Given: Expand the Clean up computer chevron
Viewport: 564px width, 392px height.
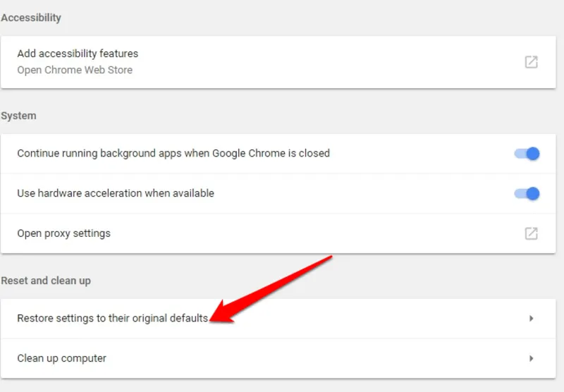Looking at the screenshot, I should [x=532, y=358].
